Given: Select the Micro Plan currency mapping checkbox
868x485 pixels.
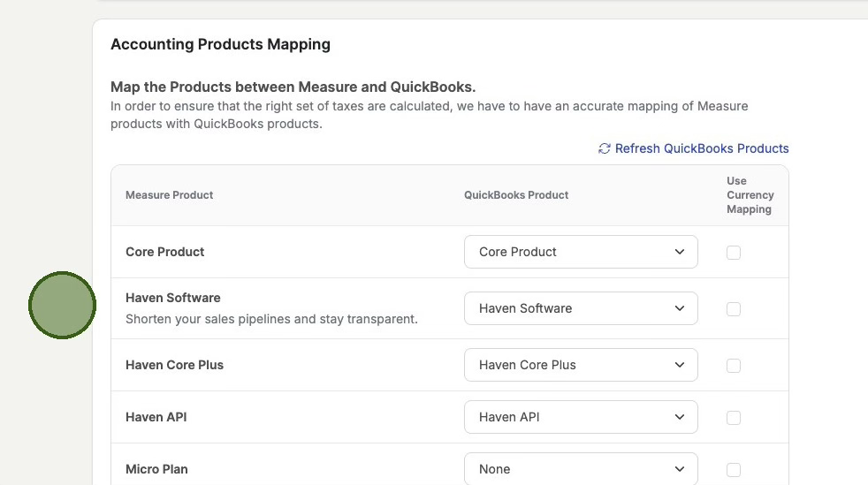Looking at the screenshot, I should (734, 470).
